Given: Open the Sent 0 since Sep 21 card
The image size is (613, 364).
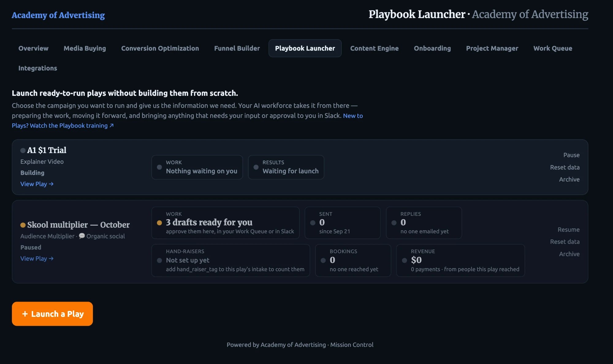Looking at the screenshot, I should pyautogui.click(x=343, y=223).
